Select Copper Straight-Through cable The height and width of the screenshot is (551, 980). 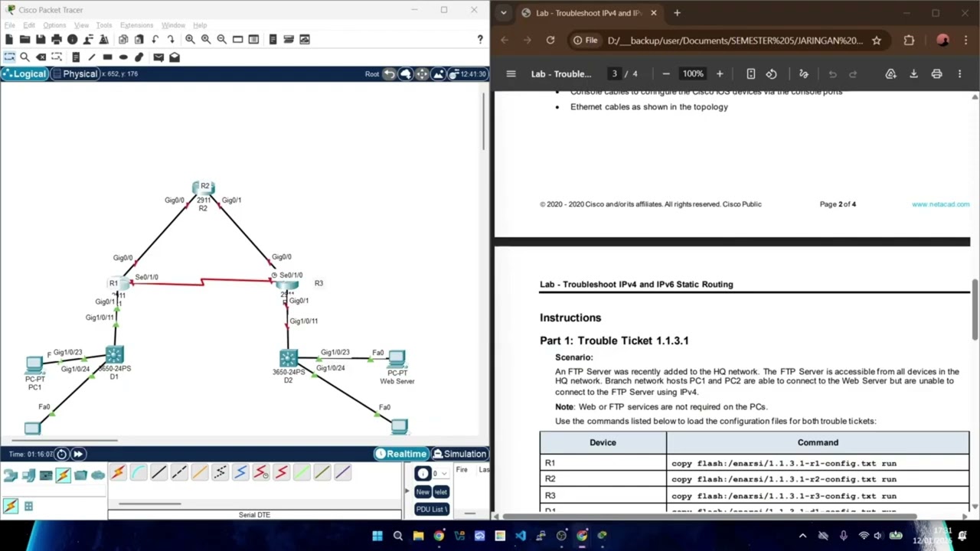(x=158, y=473)
